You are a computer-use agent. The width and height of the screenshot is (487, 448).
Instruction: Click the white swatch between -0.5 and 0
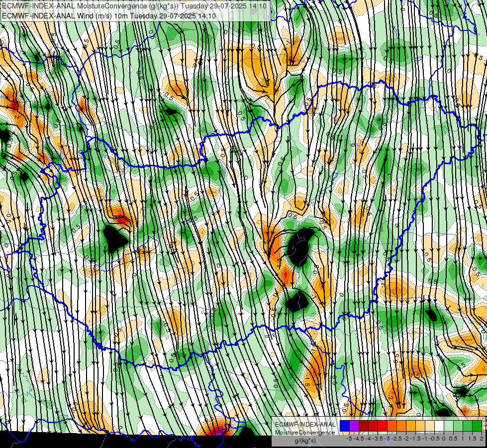tap(439, 426)
